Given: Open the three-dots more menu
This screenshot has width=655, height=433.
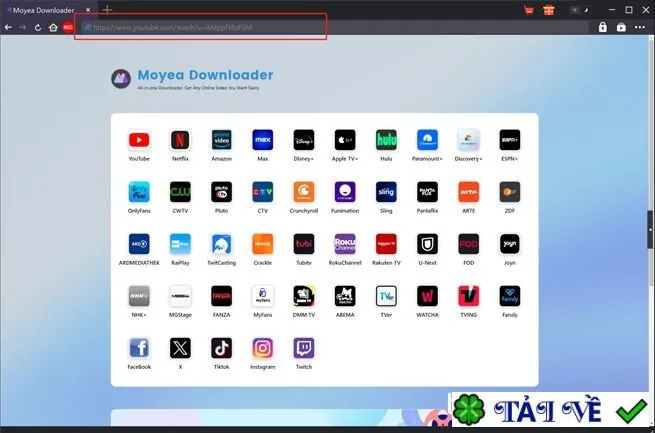Looking at the screenshot, I should click(x=640, y=28).
